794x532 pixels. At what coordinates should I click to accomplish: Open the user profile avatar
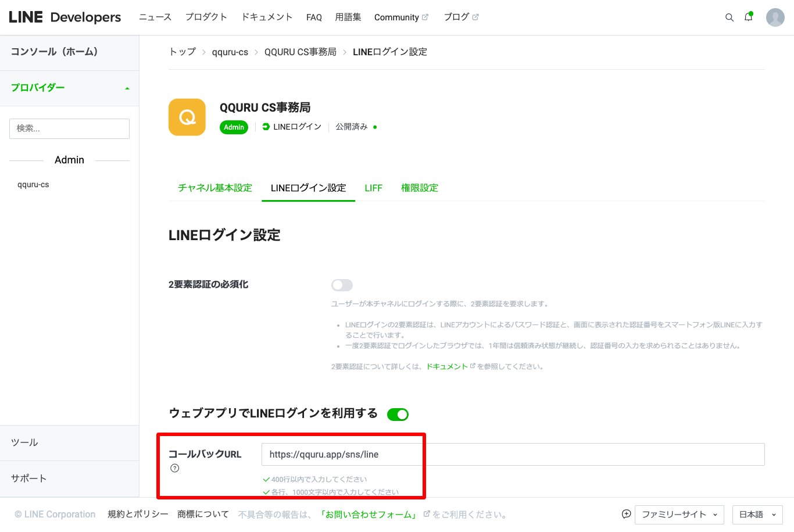coord(775,17)
